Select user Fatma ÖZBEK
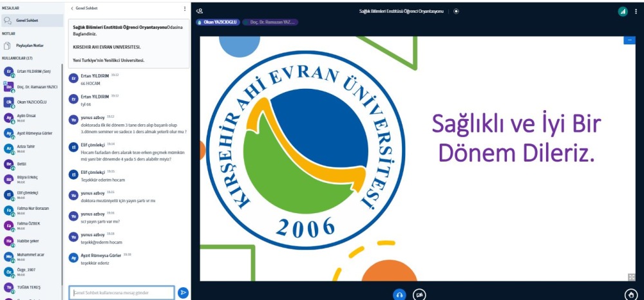The image size is (644, 300). 32,225
